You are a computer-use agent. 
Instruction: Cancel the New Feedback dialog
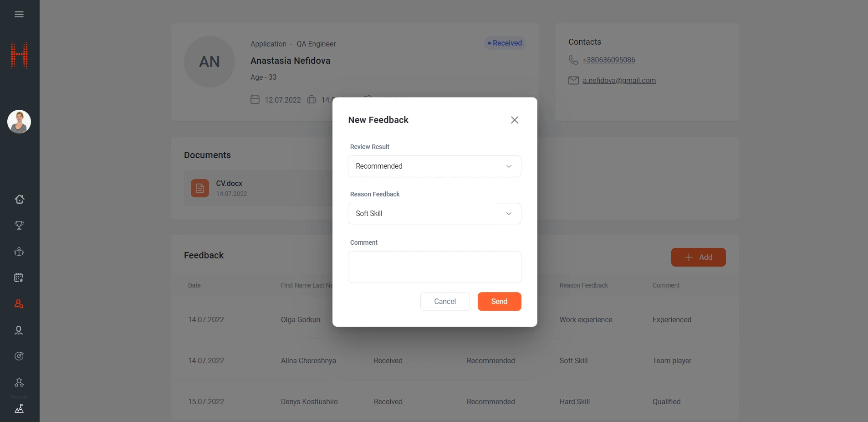coord(445,302)
